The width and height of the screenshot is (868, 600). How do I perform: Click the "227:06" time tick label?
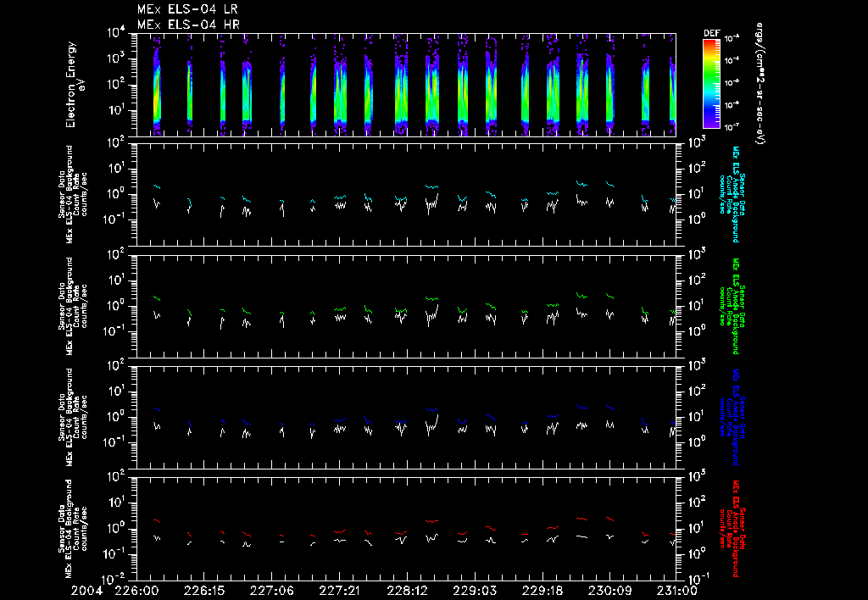click(271, 591)
